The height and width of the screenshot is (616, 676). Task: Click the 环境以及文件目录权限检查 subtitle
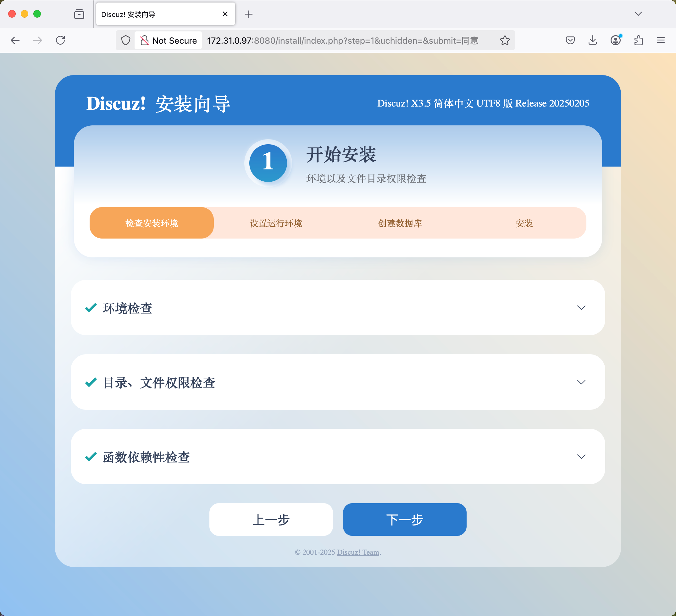pos(366,179)
